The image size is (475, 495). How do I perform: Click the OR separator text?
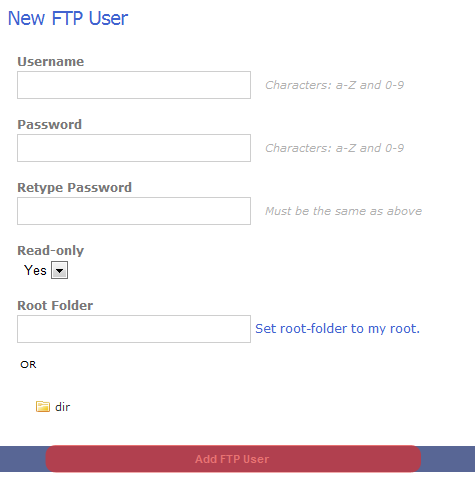[x=28, y=365]
